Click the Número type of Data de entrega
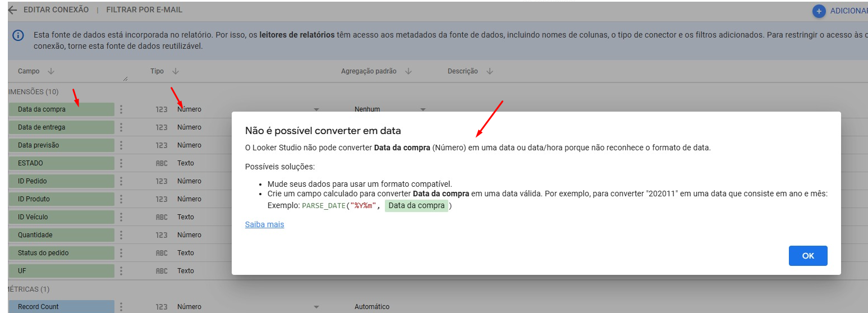868x313 pixels. tap(189, 127)
